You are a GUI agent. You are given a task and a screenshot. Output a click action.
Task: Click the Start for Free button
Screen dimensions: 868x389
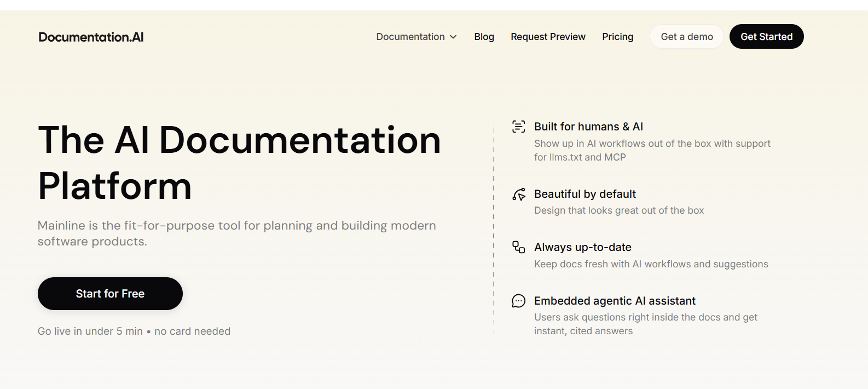[x=110, y=294]
